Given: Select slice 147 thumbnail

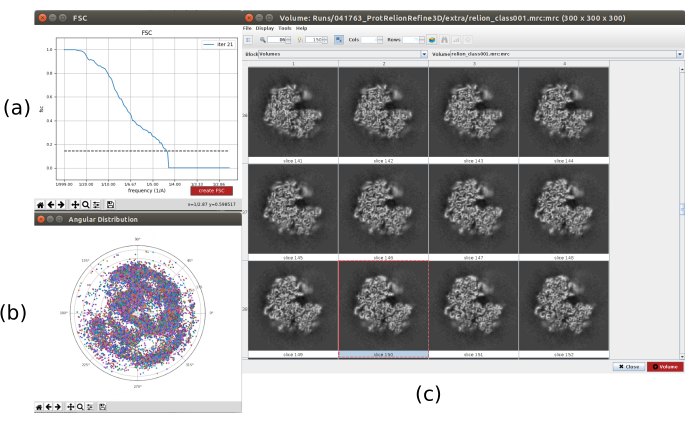Looking at the screenshot, I should [474, 209].
